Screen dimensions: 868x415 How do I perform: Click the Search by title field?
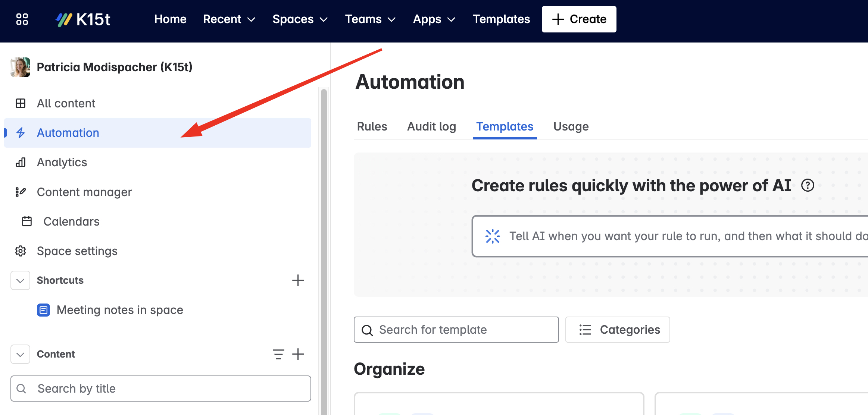(x=161, y=389)
